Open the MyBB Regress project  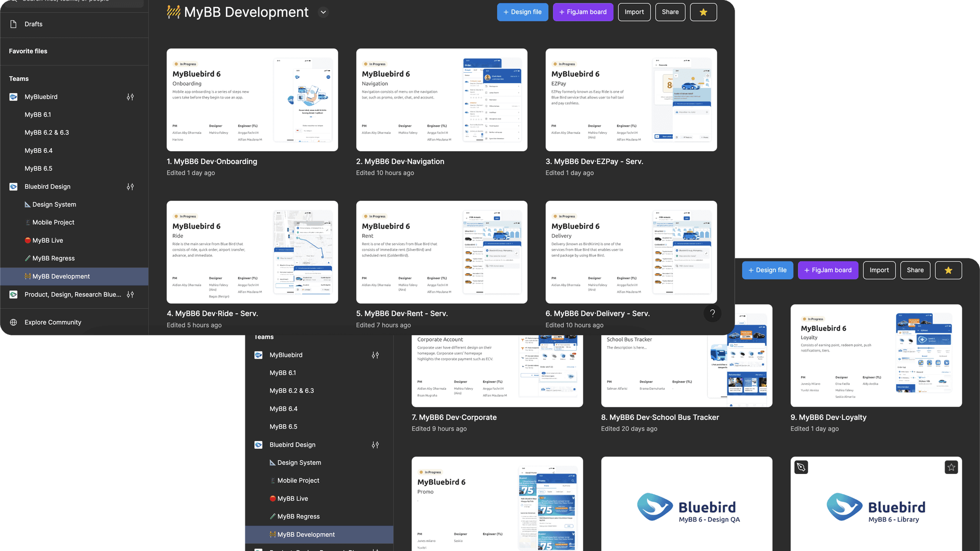point(53,258)
